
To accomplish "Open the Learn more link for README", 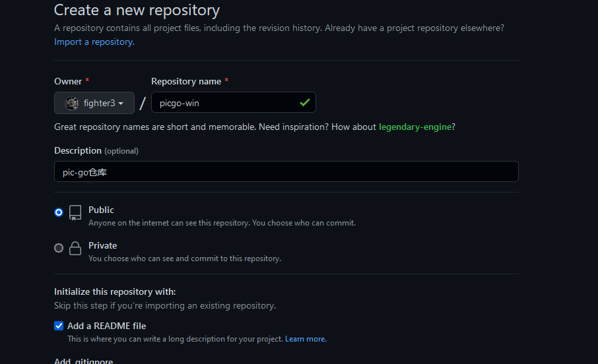I will pos(306,339).
